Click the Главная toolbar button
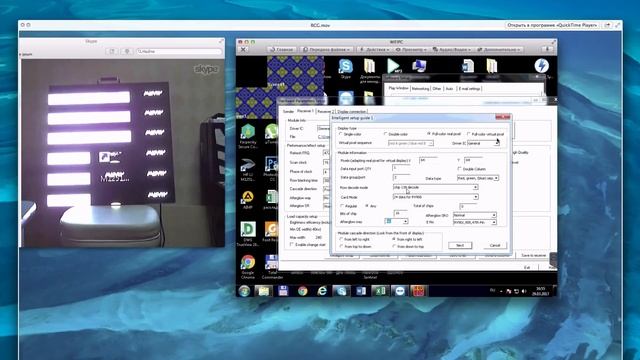 point(282,49)
